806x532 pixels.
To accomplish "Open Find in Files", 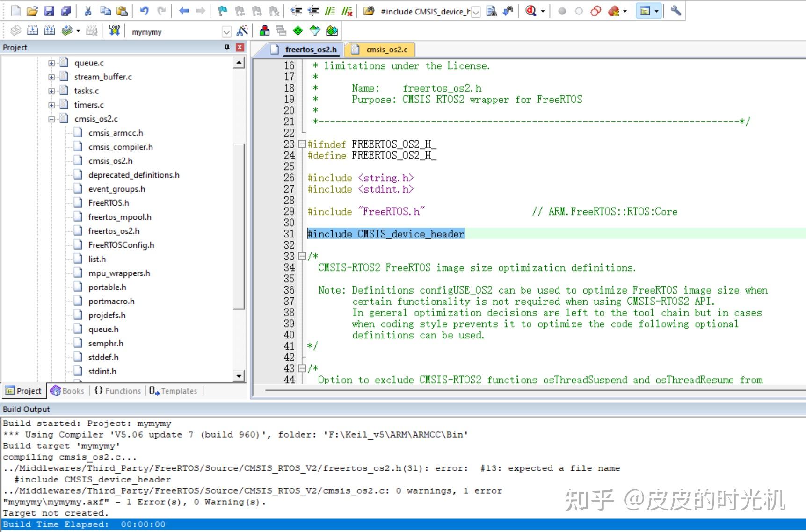I will 369,11.
